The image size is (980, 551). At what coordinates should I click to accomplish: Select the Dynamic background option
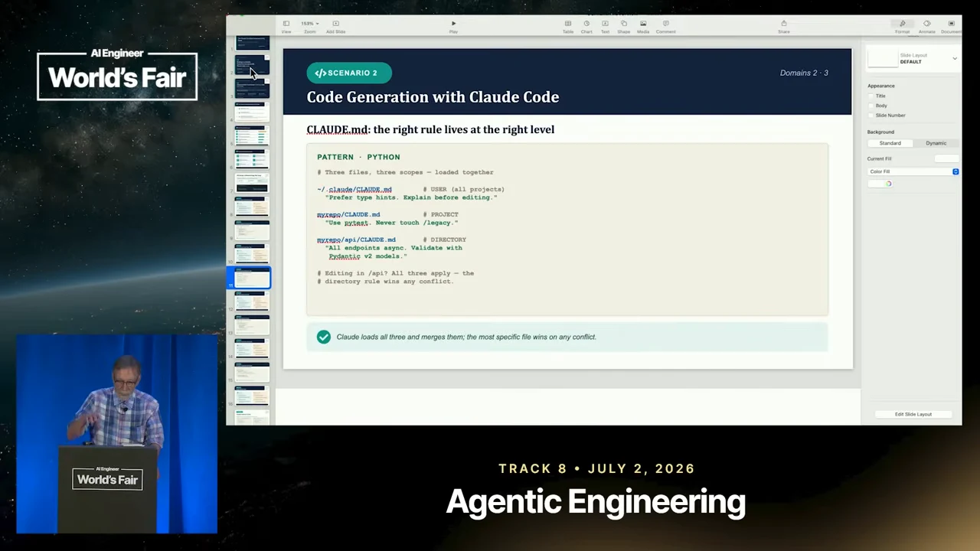pos(936,143)
